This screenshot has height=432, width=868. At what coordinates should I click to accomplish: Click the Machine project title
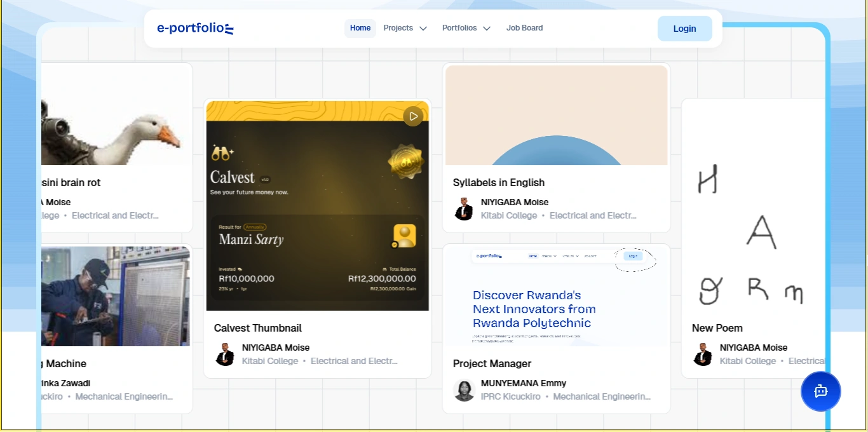point(64,363)
